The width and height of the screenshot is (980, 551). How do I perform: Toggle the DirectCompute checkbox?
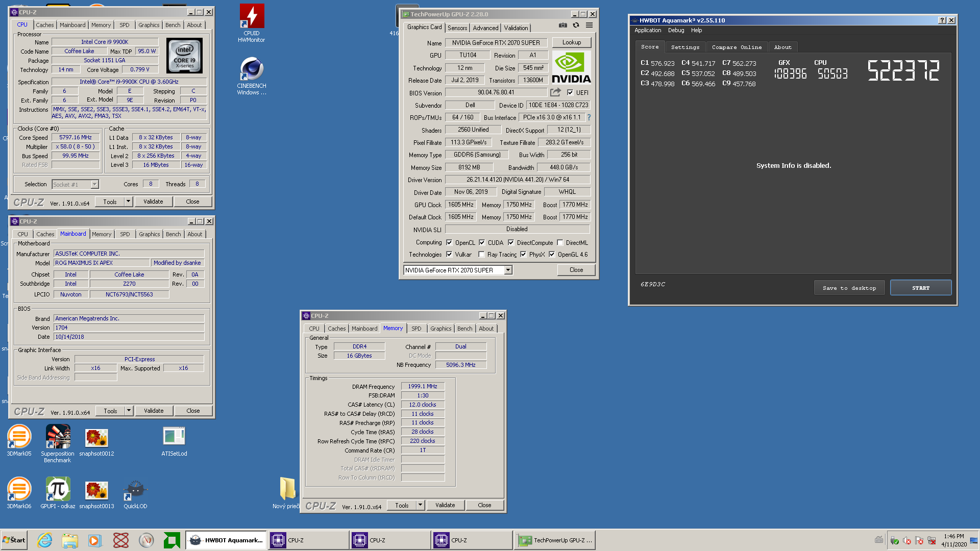511,243
